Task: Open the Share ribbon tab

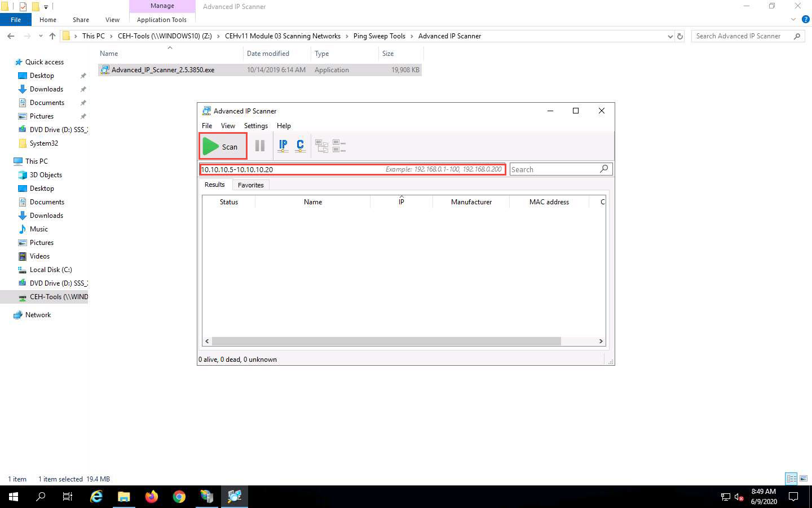Action: [x=81, y=20]
